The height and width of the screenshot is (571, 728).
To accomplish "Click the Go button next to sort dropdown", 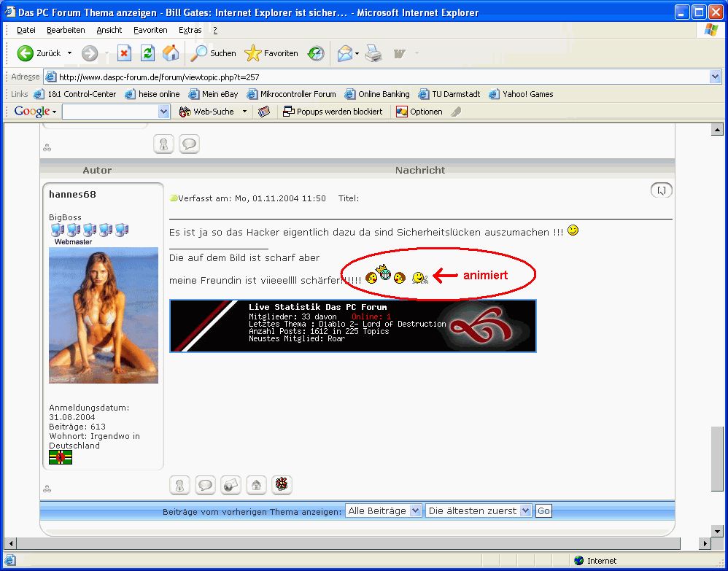I will (543, 510).
